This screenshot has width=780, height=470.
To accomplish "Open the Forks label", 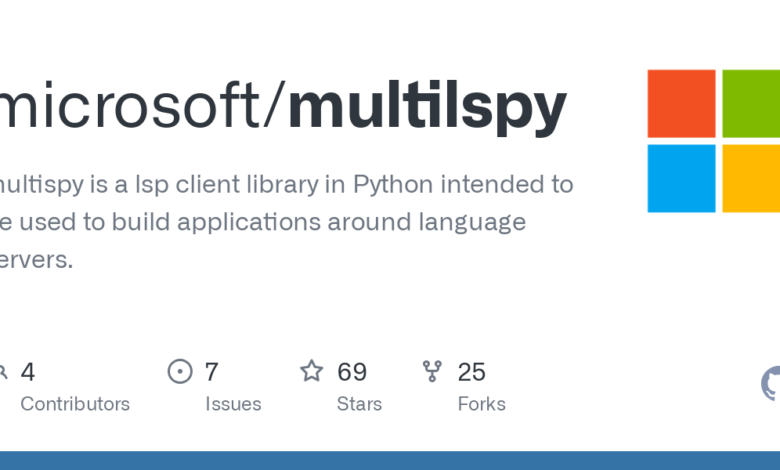I will point(481,404).
